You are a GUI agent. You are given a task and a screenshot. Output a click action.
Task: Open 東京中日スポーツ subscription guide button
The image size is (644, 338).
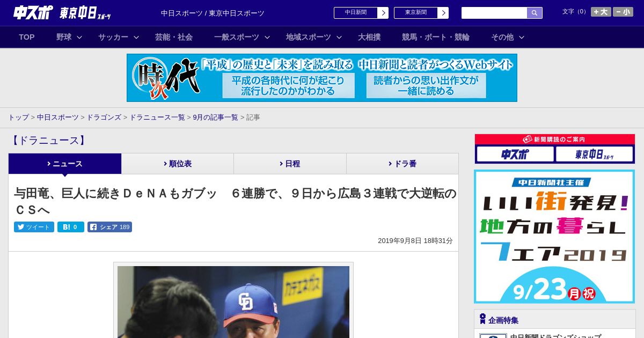[x=594, y=154]
